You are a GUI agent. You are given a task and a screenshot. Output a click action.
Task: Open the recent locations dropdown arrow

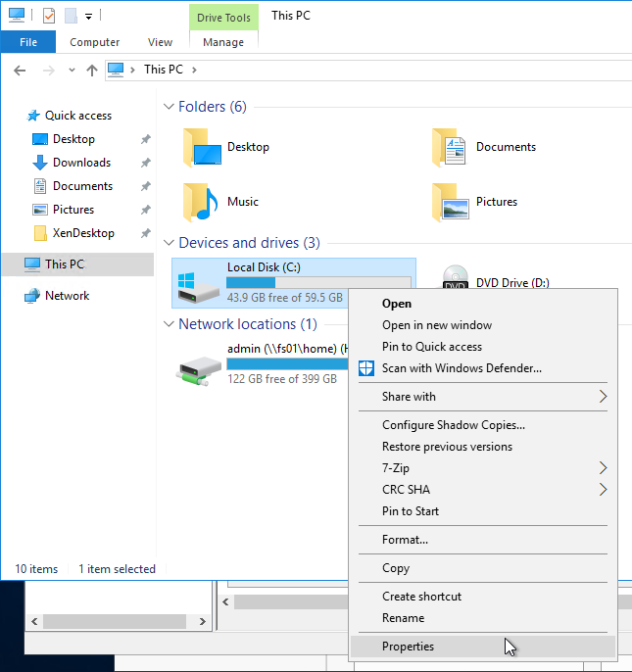[x=73, y=70]
